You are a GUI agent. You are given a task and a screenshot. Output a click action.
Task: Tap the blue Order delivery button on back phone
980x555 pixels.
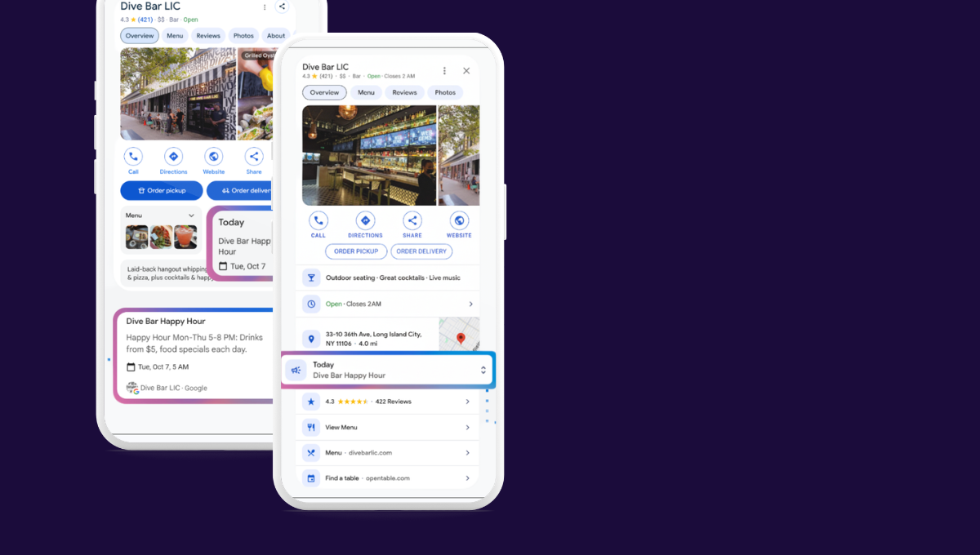[x=240, y=190]
